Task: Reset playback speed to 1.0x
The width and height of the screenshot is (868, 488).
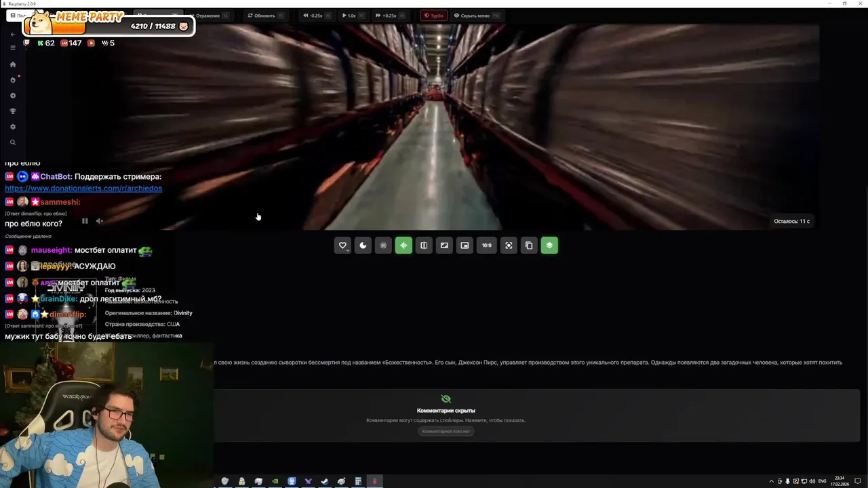Action: 353,16
